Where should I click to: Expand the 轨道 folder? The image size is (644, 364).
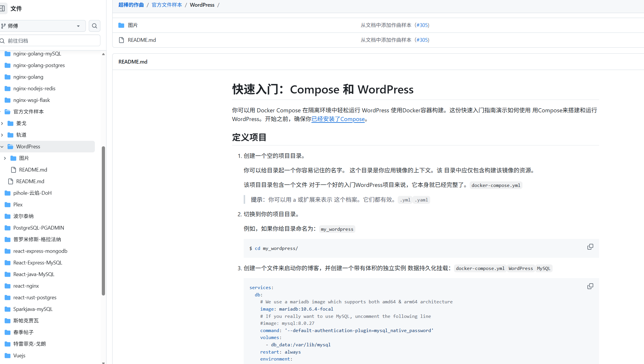(2, 135)
